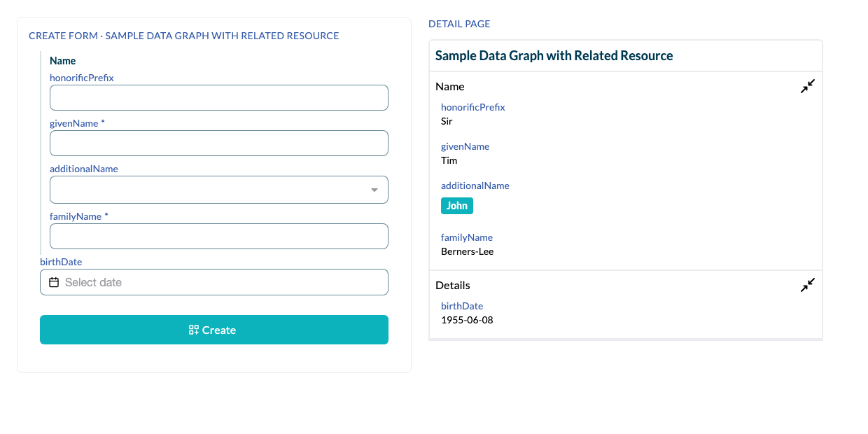Screen dimensions: 868x434
Task: Collapse the Details section with the arrows icon
Action: point(808,285)
